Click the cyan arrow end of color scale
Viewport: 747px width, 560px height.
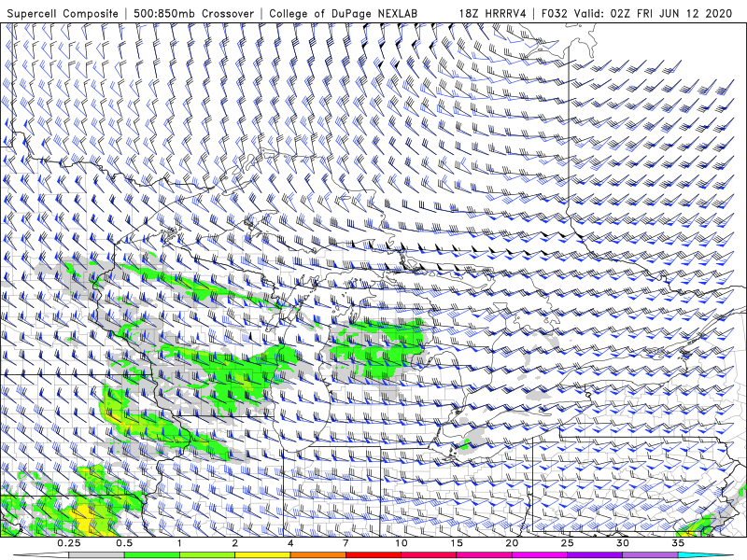tap(706, 555)
